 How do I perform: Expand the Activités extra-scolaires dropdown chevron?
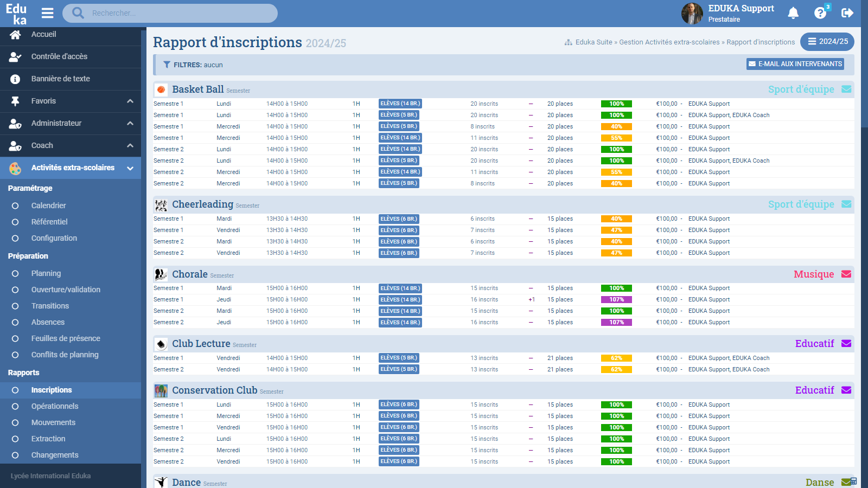click(x=130, y=168)
